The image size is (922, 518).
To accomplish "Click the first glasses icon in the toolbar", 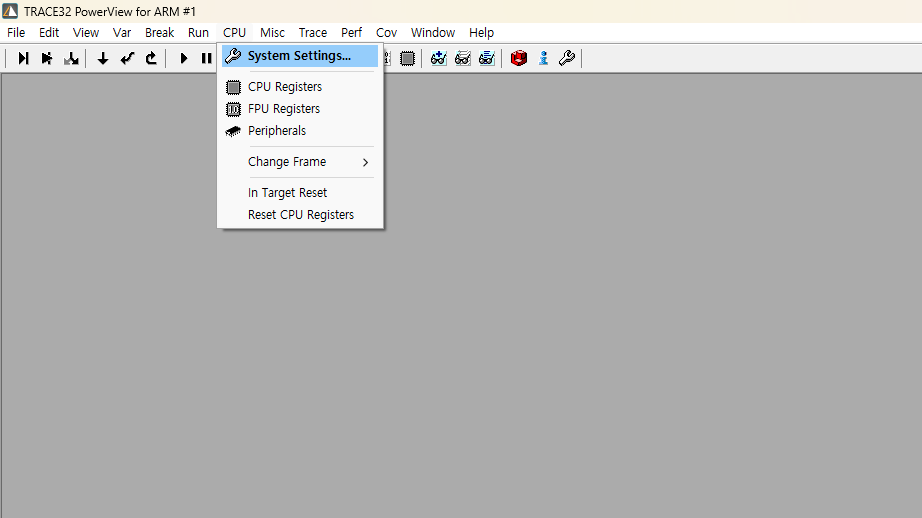I will (438, 59).
